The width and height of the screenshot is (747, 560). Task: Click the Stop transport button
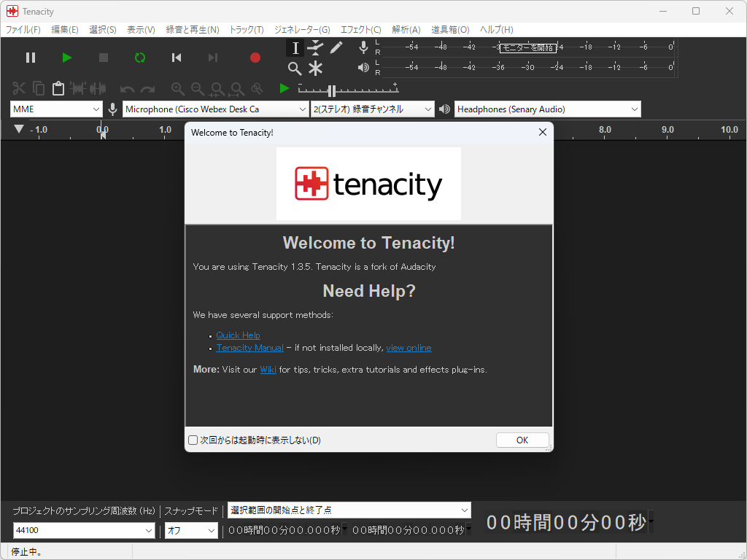click(104, 58)
